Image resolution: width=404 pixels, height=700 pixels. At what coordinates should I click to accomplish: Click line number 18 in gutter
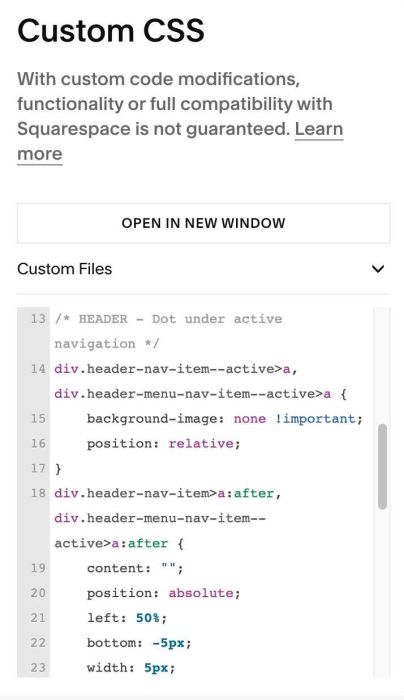(38, 493)
